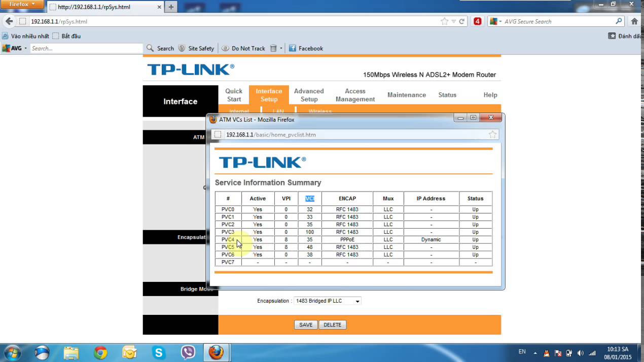Click the main window address bar URL

pyautogui.click(x=59, y=21)
